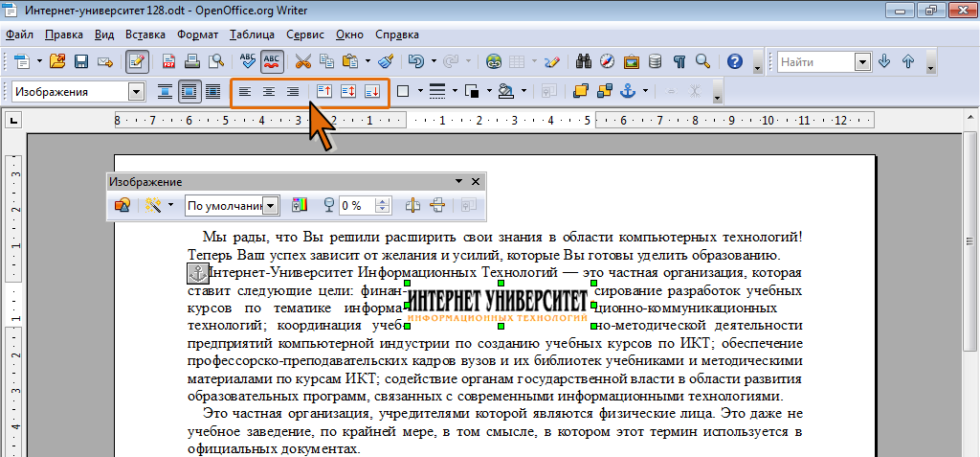980x457 pixels.
Task: Send document as e-mail icon
Action: [104, 61]
